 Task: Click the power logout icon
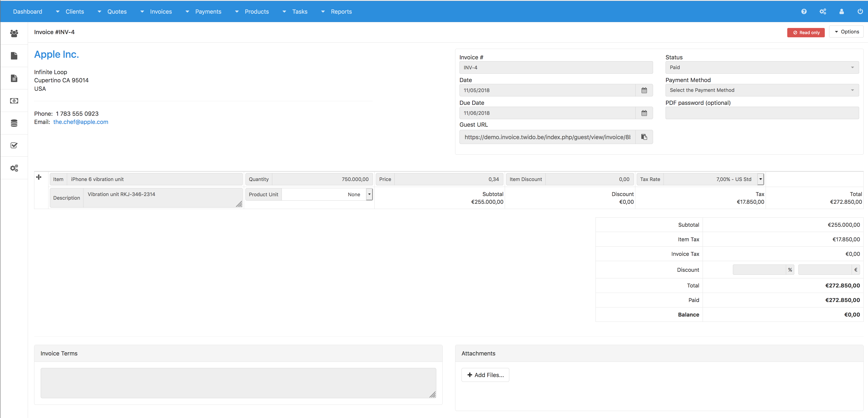click(x=860, y=11)
